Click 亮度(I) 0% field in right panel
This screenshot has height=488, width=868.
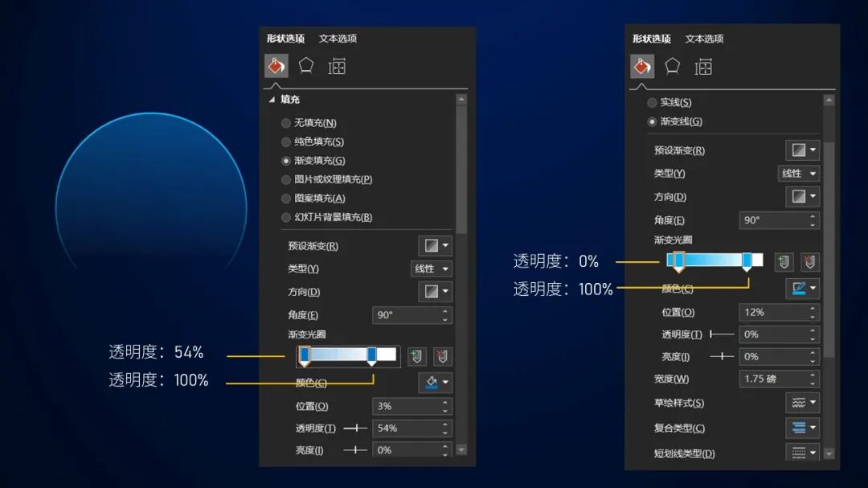coord(779,356)
